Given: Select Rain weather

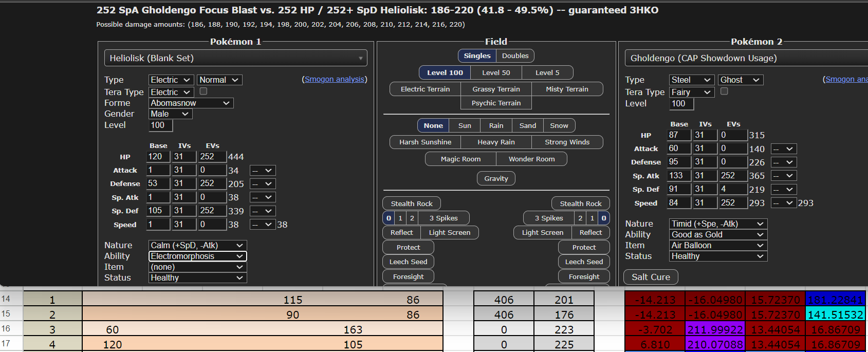Looking at the screenshot, I should (x=496, y=125).
